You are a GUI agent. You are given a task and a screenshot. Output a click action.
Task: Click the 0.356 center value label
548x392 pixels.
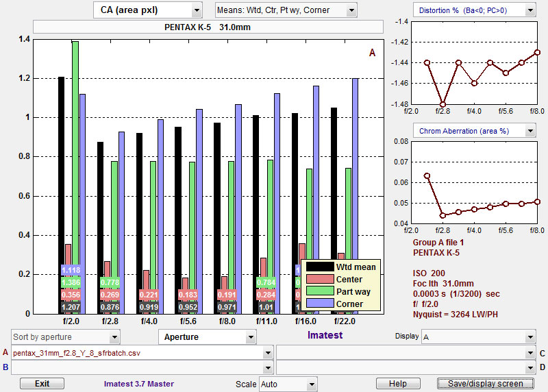point(71,295)
